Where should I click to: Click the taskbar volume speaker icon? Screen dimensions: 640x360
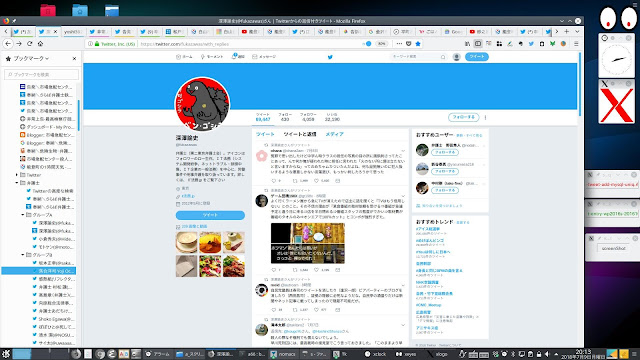(547, 354)
